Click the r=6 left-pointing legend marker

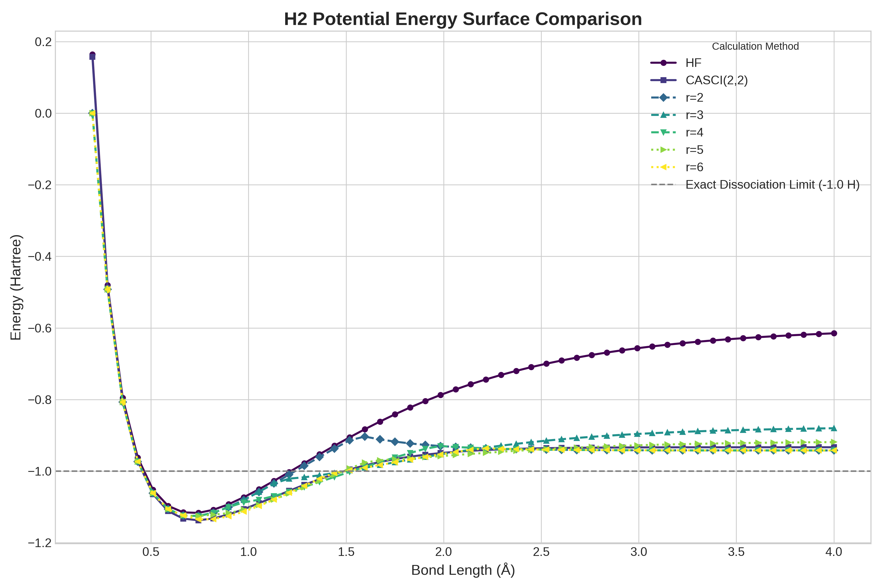tap(663, 167)
